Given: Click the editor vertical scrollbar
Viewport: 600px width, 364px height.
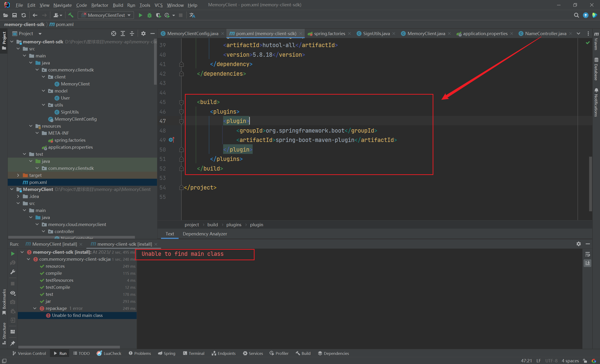Looking at the screenshot, I should point(590,184).
